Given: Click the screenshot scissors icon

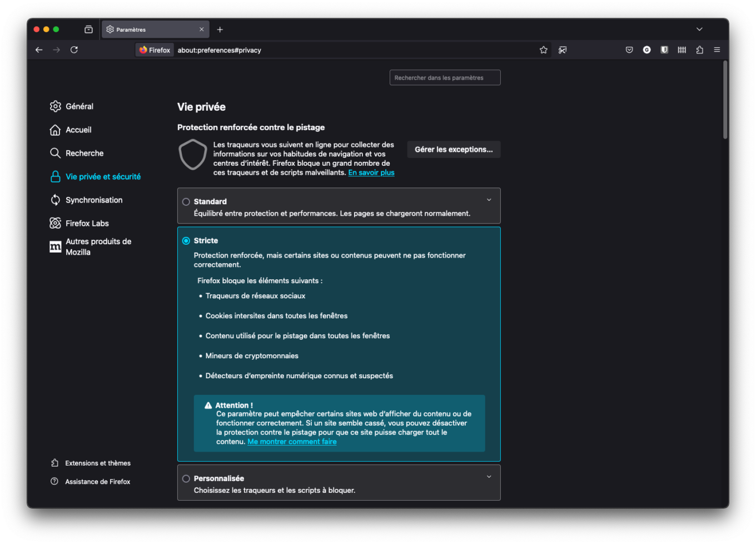Looking at the screenshot, I should (x=563, y=50).
